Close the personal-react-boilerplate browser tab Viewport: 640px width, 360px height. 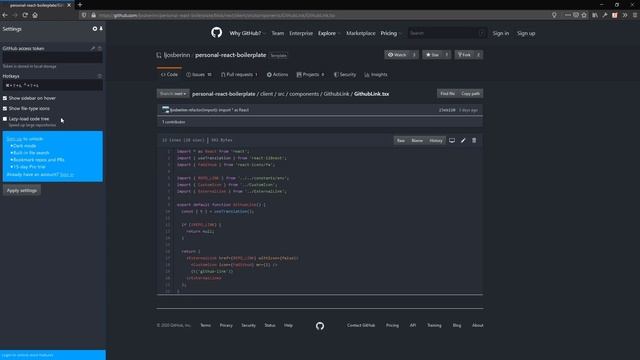pos(69,5)
